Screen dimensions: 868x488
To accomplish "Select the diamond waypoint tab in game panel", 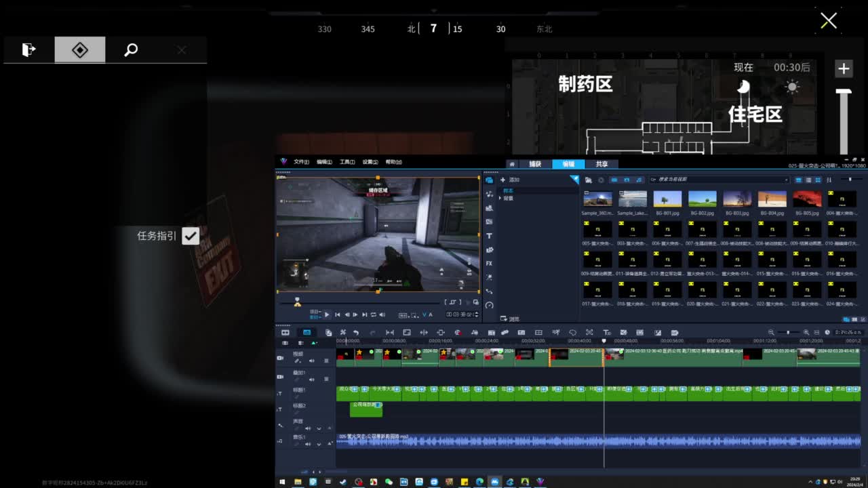I will click(80, 49).
